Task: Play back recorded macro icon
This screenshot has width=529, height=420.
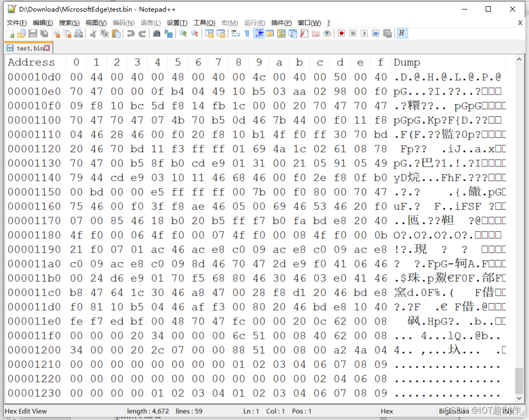Action: (364, 33)
